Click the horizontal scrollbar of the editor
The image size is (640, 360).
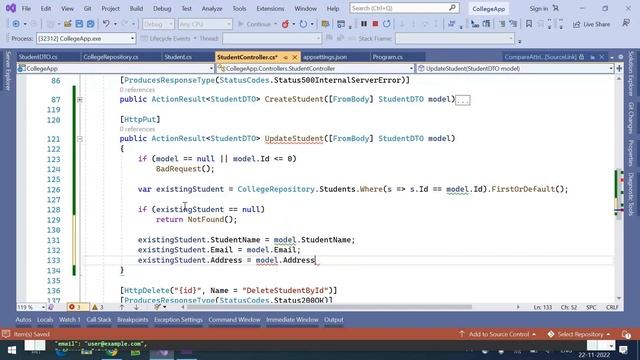329,307
